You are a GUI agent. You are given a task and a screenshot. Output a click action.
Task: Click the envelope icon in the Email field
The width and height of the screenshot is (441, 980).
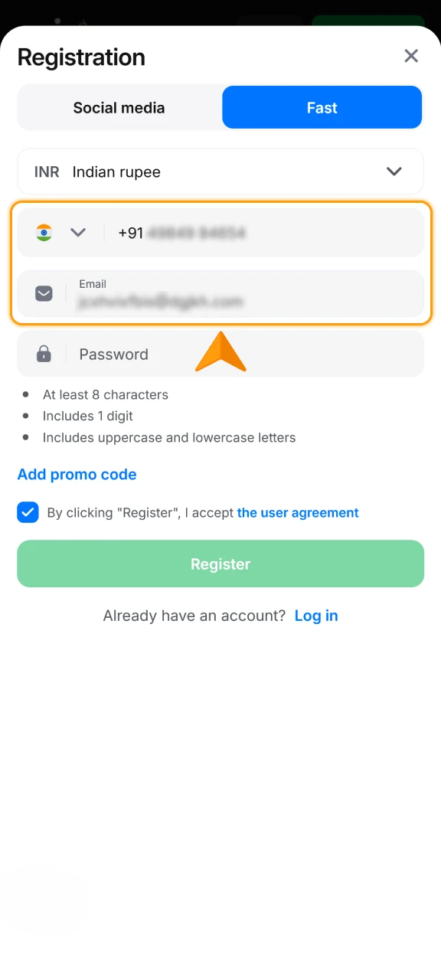pos(44,293)
